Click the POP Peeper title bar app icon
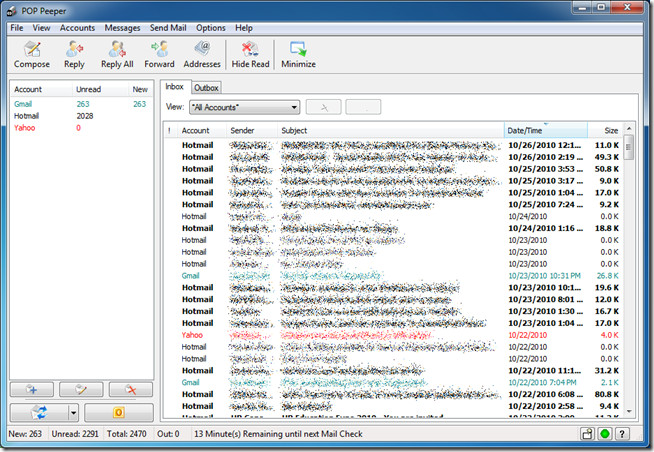654x452 pixels. click(12, 11)
